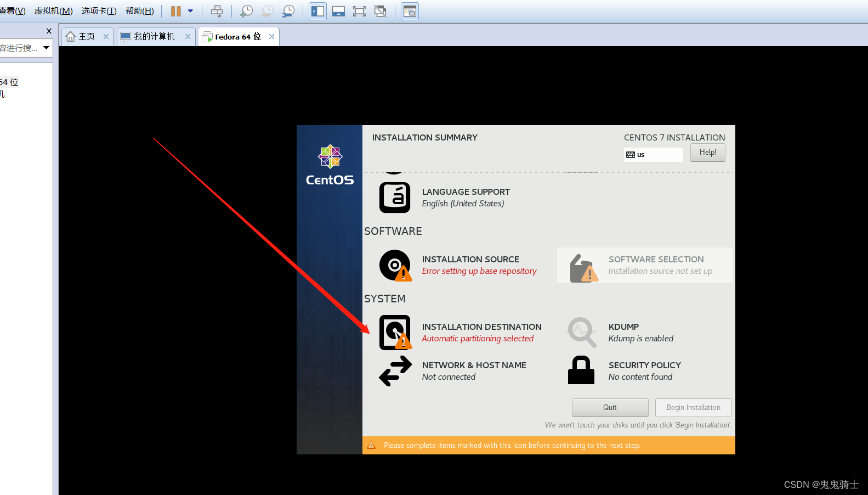Close the library sidebar panel
Viewport: 868px width, 495px height.
(x=49, y=31)
